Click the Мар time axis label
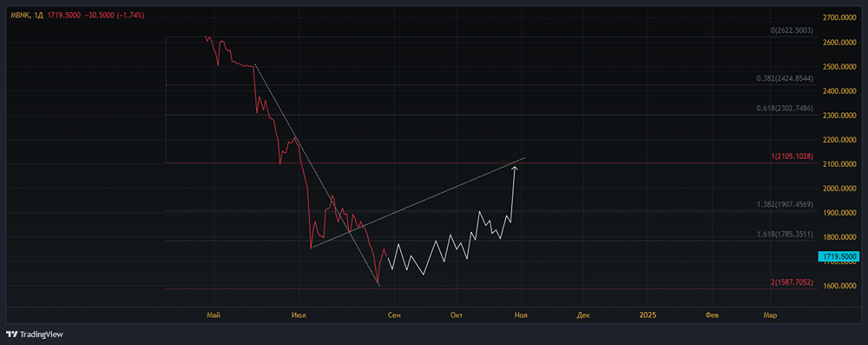The width and height of the screenshot is (868, 345). click(770, 315)
